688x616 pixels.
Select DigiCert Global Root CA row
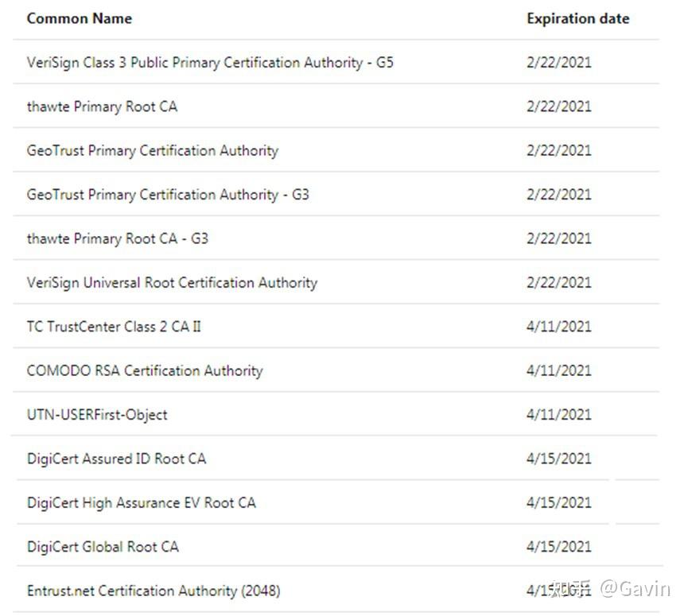point(103,547)
